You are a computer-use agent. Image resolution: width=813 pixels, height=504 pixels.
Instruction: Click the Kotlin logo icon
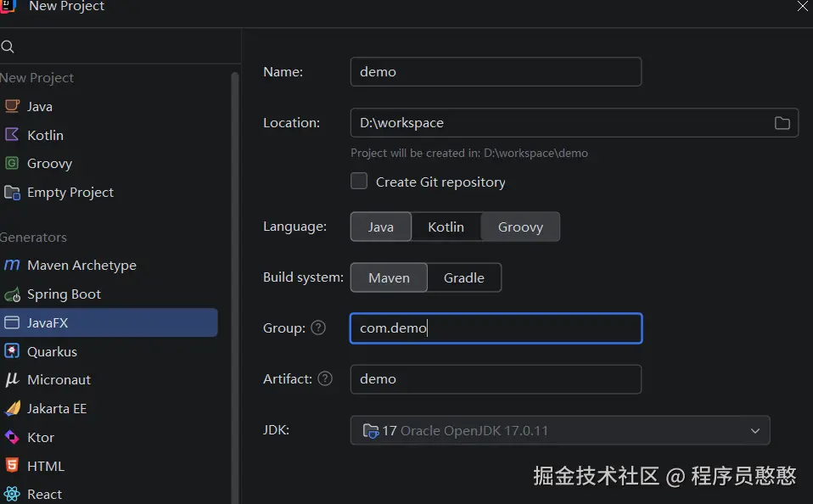pyautogui.click(x=12, y=135)
